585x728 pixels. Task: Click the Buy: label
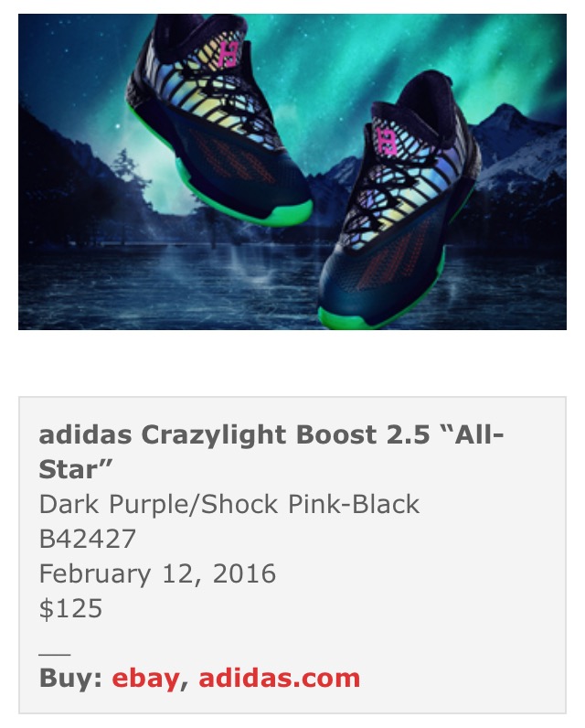(70, 679)
